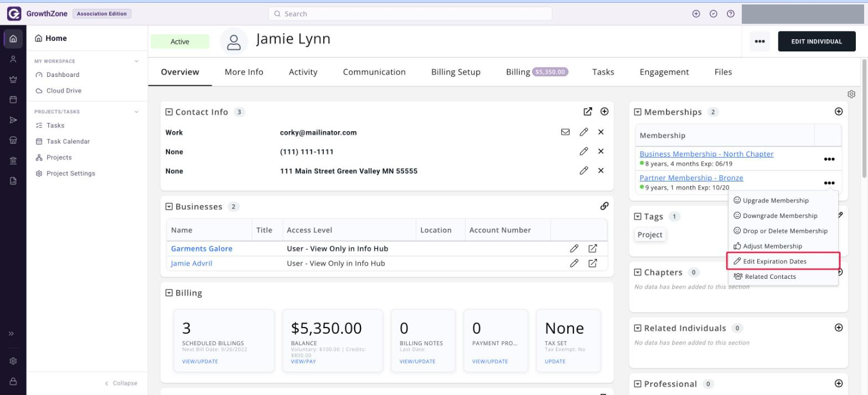Collapse the Memberships section
The image size is (868, 395).
pos(638,112)
